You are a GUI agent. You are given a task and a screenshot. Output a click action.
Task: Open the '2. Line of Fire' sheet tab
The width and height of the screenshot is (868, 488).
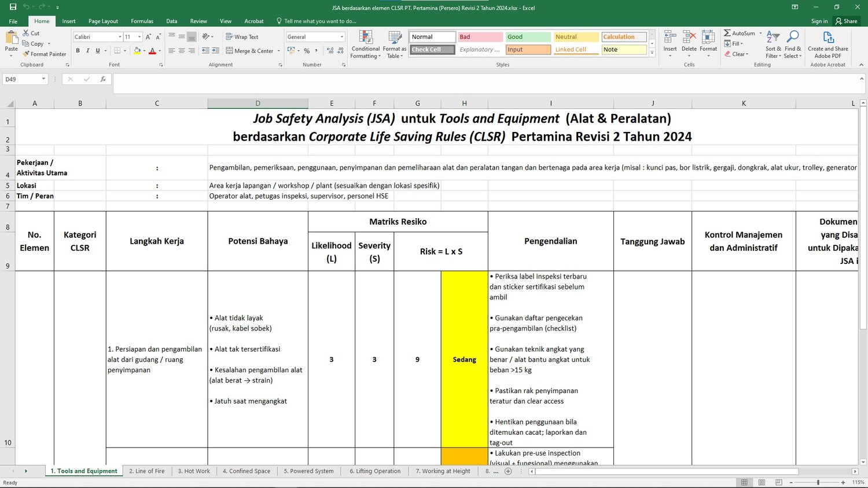pos(147,471)
